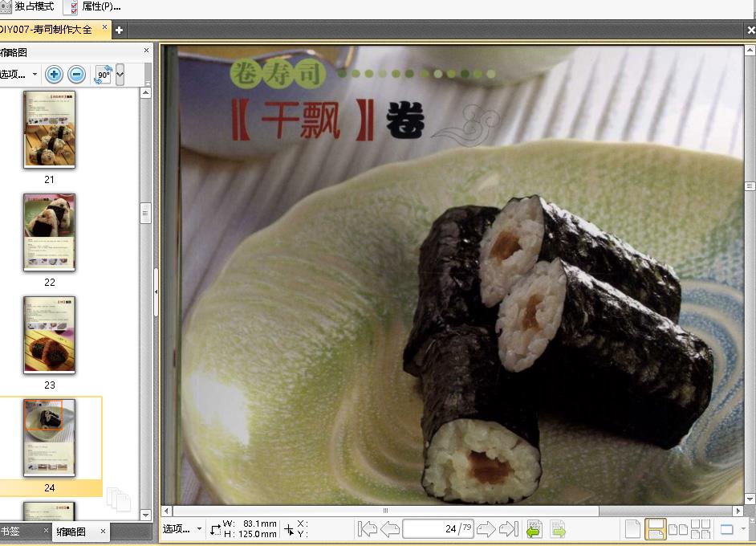756x546 pixels.
Task: Select the DIY007-寿司制作大全 document tab
Action: tap(47, 30)
